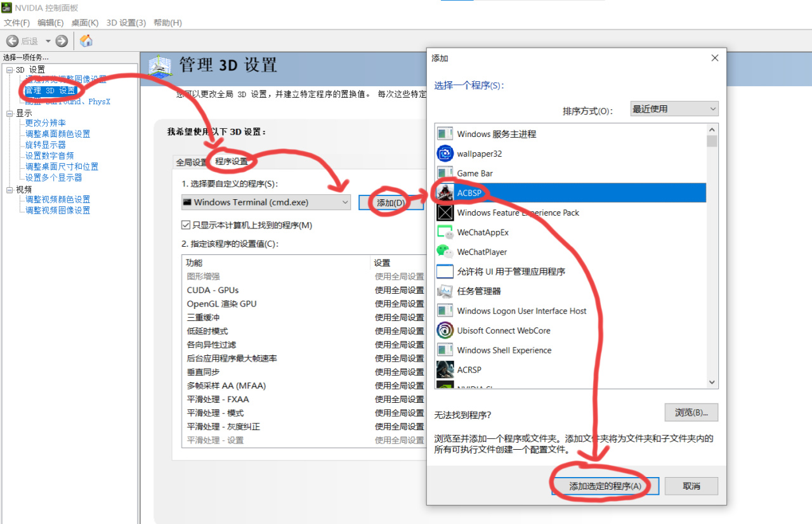Image resolution: width=812 pixels, height=524 pixels.
Task: Open the Windows Terminal (cmd.exe) program dropdown
Action: tap(266, 202)
